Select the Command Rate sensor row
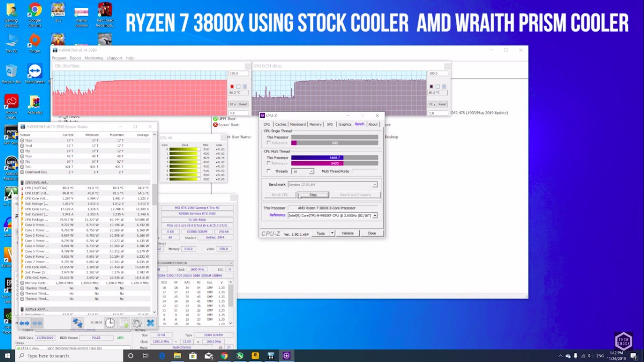Image resolution: width=644 pixels, height=362 pixels. point(85,172)
